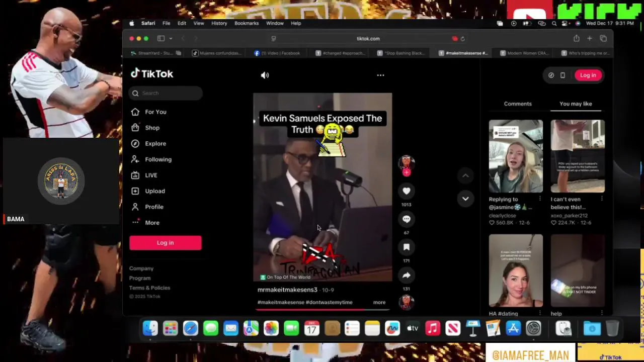Open comments via the speech bubble icon
The image size is (644, 362).
(407, 219)
